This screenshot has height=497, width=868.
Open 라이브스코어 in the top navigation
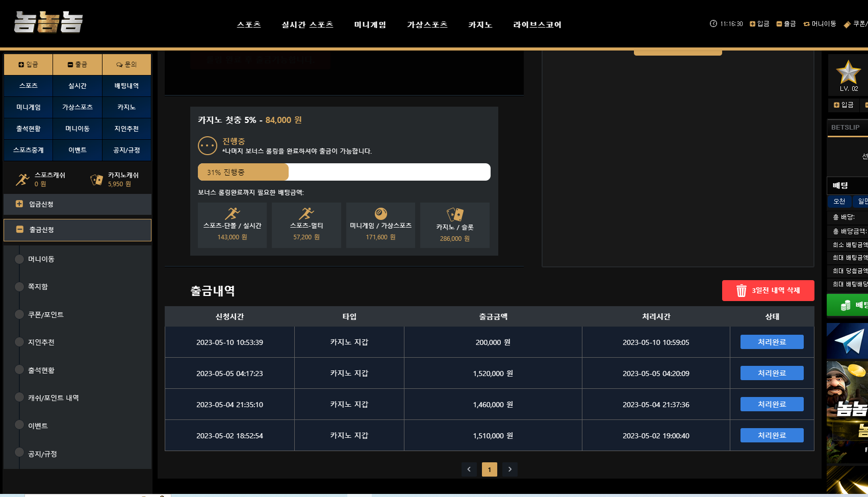click(x=537, y=24)
